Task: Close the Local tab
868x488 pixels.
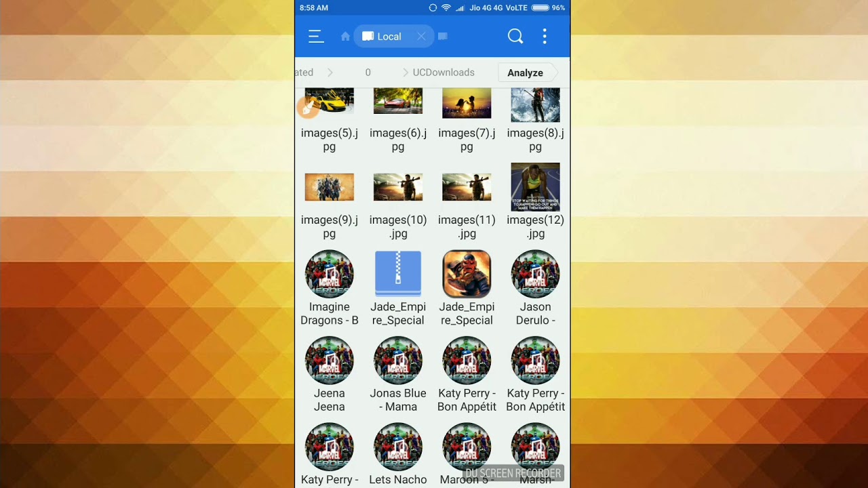Action: [x=421, y=37]
